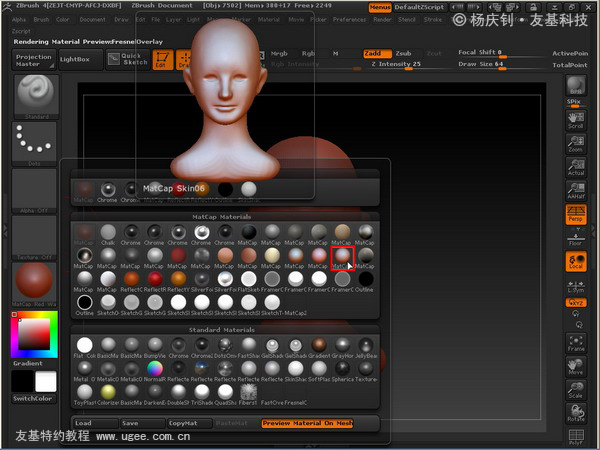Select the Chalk MatCap material
600x450 pixels.
[108, 234]
